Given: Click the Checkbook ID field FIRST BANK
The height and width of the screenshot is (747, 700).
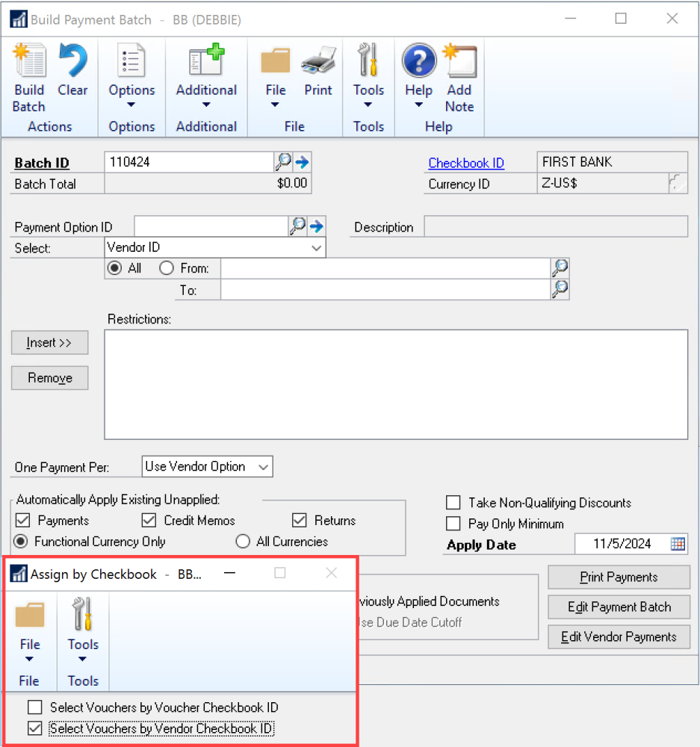Looking at the screenshot, I should 613,162.
